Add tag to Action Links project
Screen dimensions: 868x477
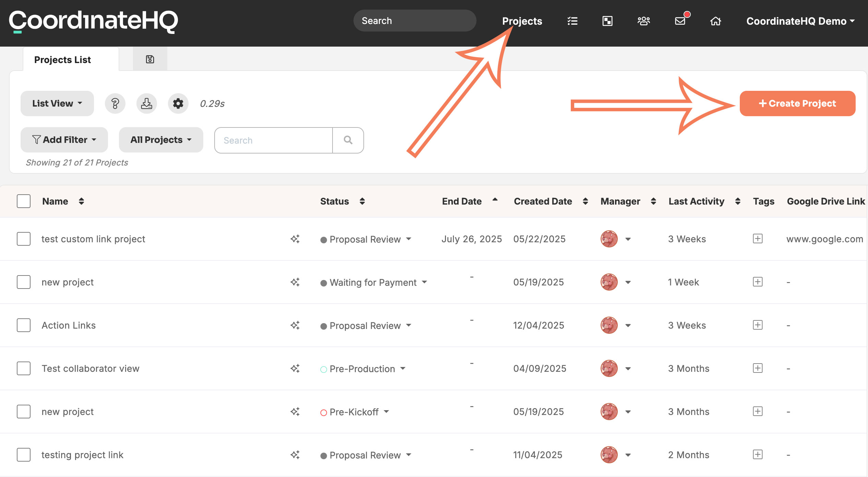coord(758,325)
